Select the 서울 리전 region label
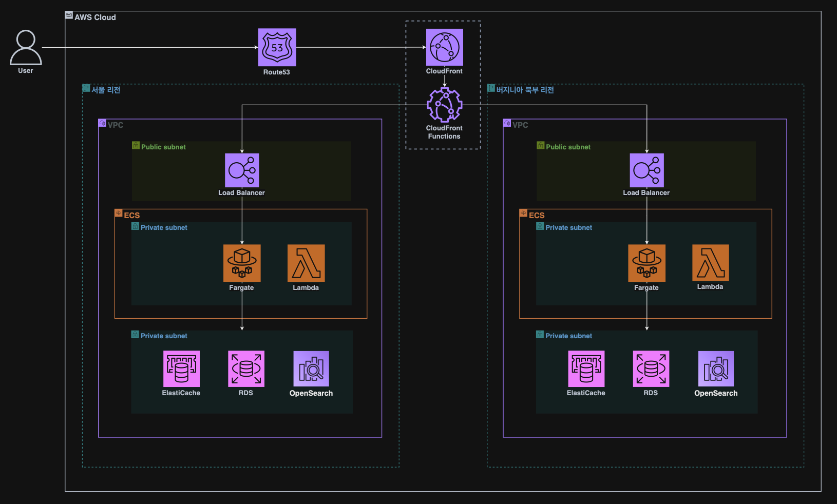The image size is (837, 504). [106, 90]
